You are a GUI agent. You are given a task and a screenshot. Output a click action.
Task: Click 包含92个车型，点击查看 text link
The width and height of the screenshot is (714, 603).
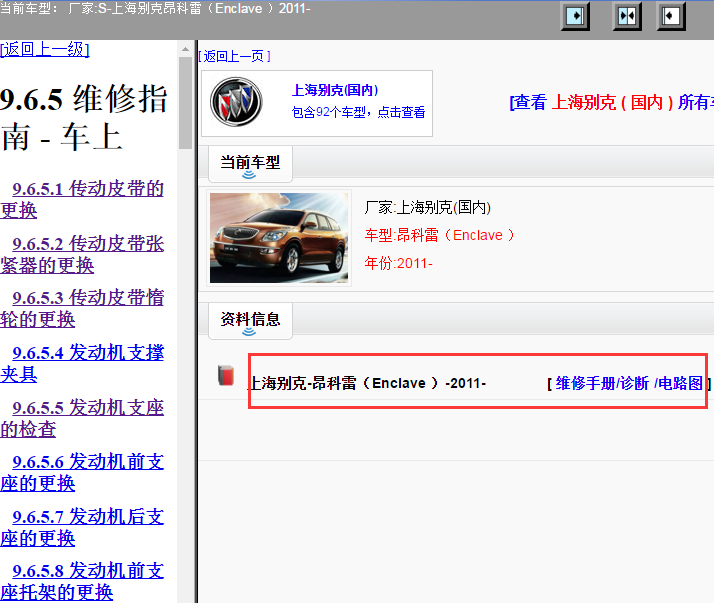pyautogui.click(x=358, y=112)
